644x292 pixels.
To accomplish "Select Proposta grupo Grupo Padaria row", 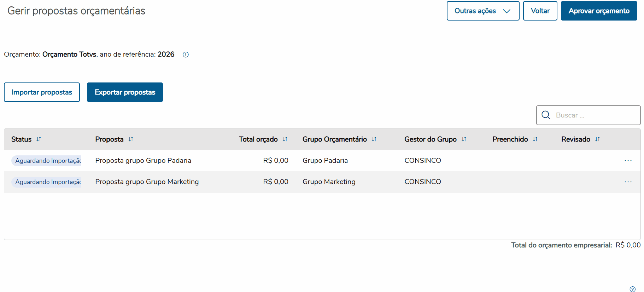I will point(143,161).
